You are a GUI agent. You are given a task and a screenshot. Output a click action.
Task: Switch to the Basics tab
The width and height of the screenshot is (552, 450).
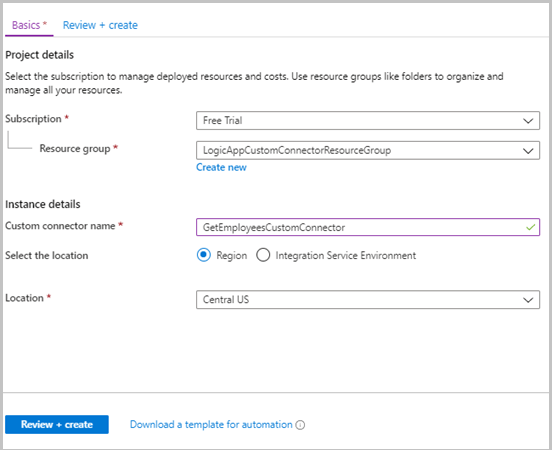[29, 25]
